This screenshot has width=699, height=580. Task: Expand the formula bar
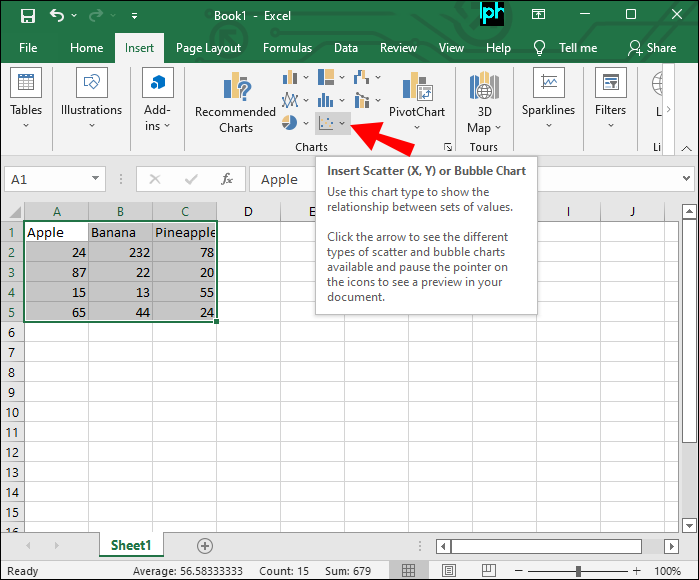pos(686,178)
